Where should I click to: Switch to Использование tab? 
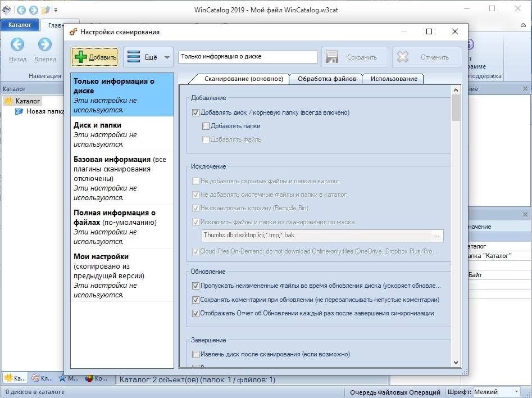(394, 79)
